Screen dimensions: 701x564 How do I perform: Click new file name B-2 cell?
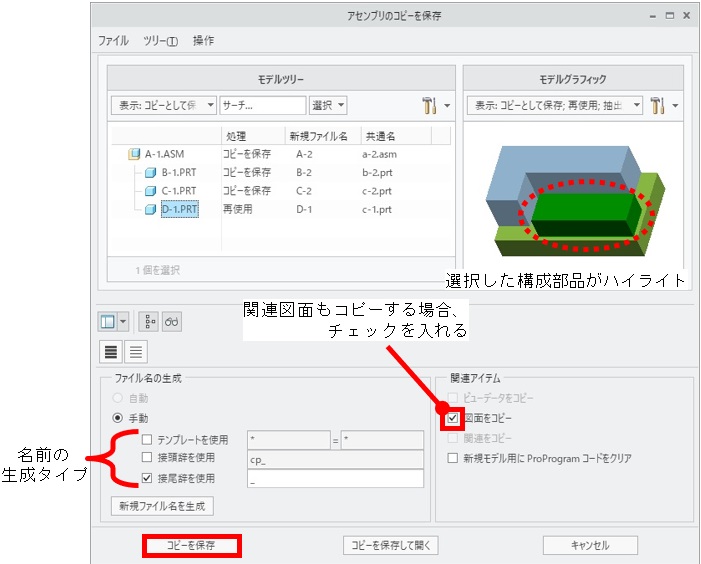pyautogui.click(x=304, y=173)
